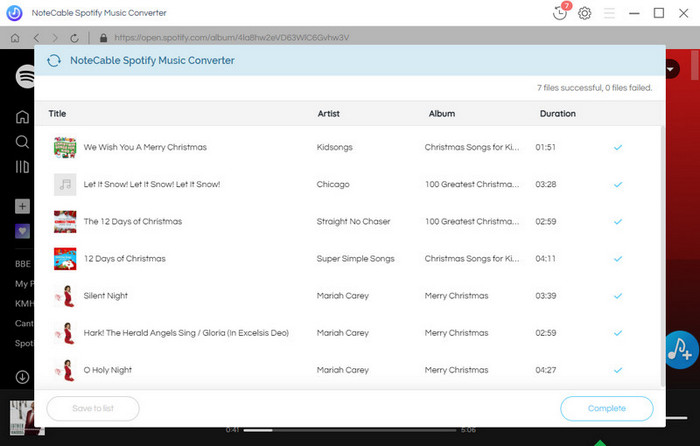This screenshot has width=700, height=446.
Task: Click the volume slider at bottom right
Action: pyautogui.click(x=676, y=418)
